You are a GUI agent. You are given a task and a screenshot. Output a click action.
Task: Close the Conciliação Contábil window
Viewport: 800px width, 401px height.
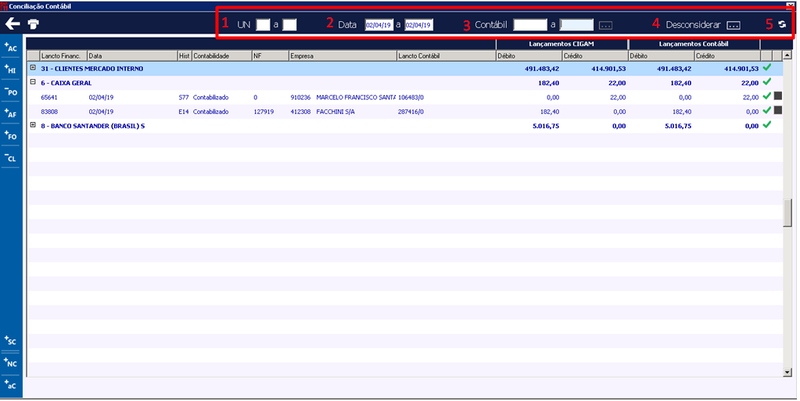(792, 6)
